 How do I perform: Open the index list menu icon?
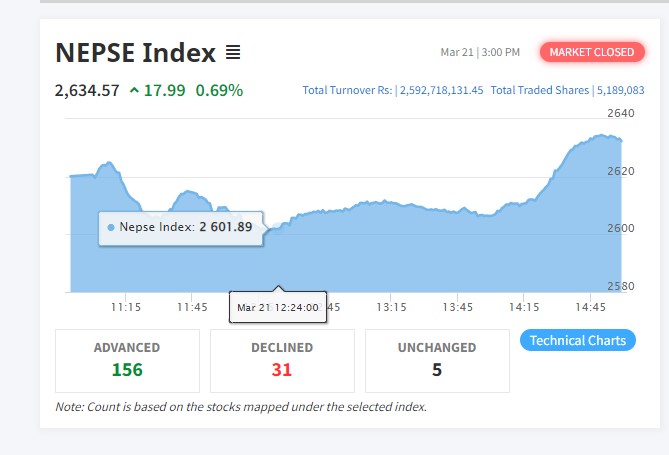click(x=233, y=52)
